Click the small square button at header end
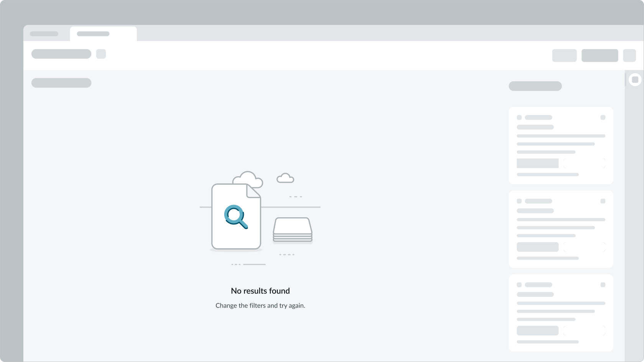 629,56
